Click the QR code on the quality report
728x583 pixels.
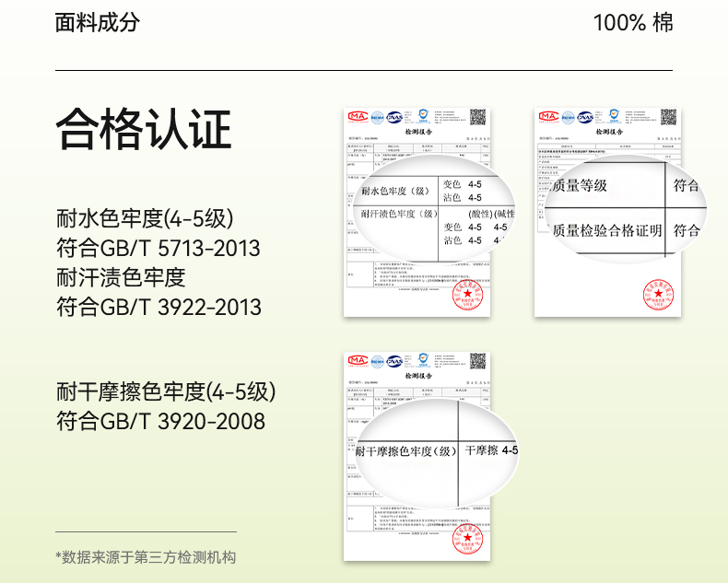tap(669, 117)
